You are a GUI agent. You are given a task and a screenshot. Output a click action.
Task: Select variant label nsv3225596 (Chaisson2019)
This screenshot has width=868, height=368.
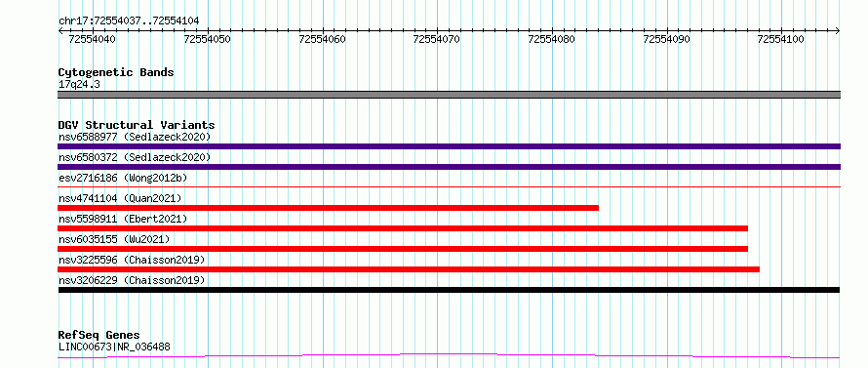(x=132, y=260)
